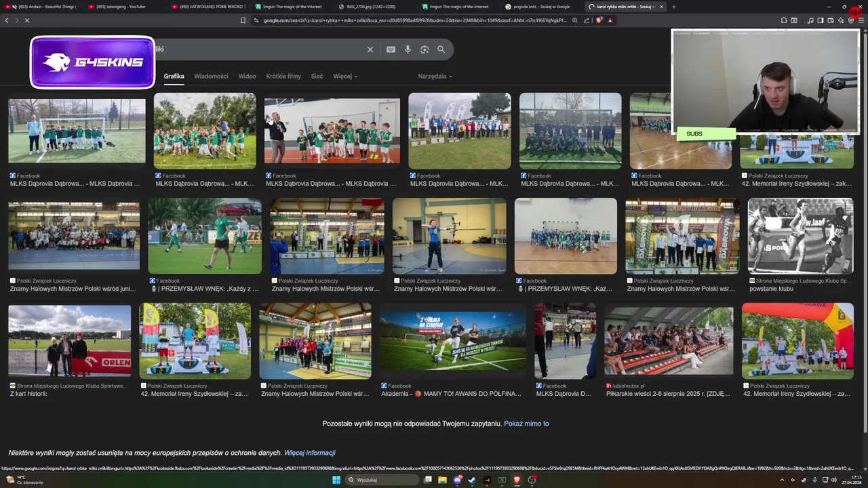Switch to the Krótkie filmy tab
This screenshot has height=488, width=868.
pos(283,76)
